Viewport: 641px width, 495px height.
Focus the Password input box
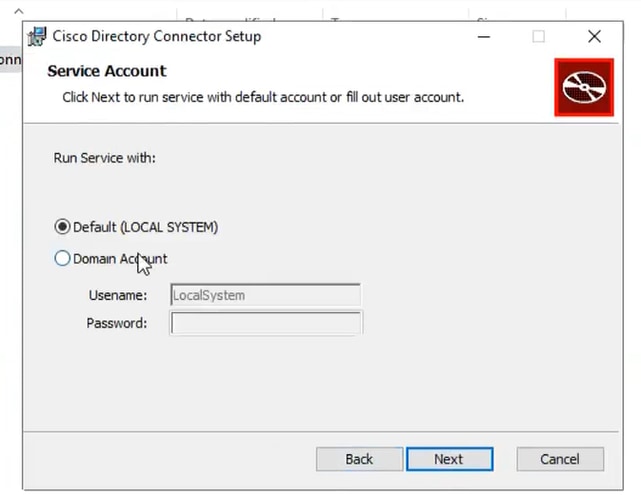[x=266, y=323]
